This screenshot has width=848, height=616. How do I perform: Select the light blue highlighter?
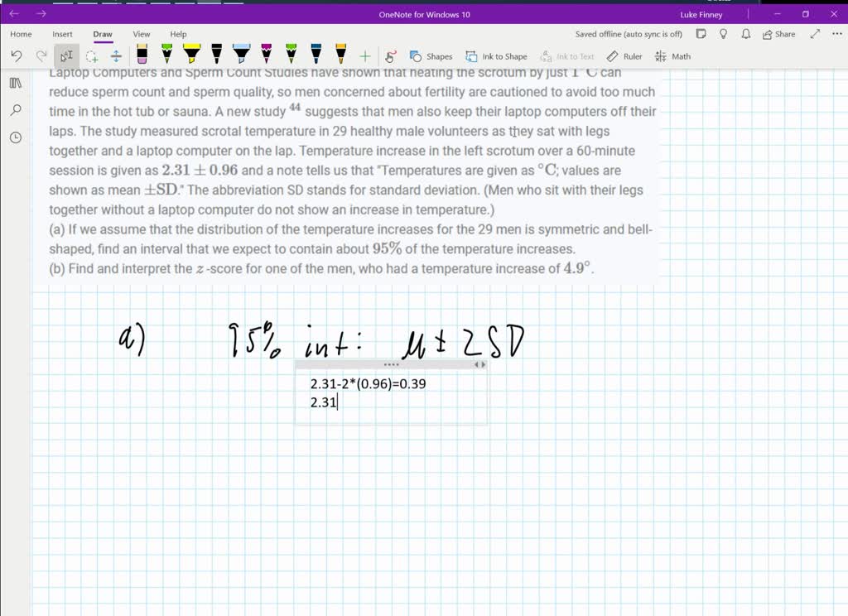click(x=241, y=55)
